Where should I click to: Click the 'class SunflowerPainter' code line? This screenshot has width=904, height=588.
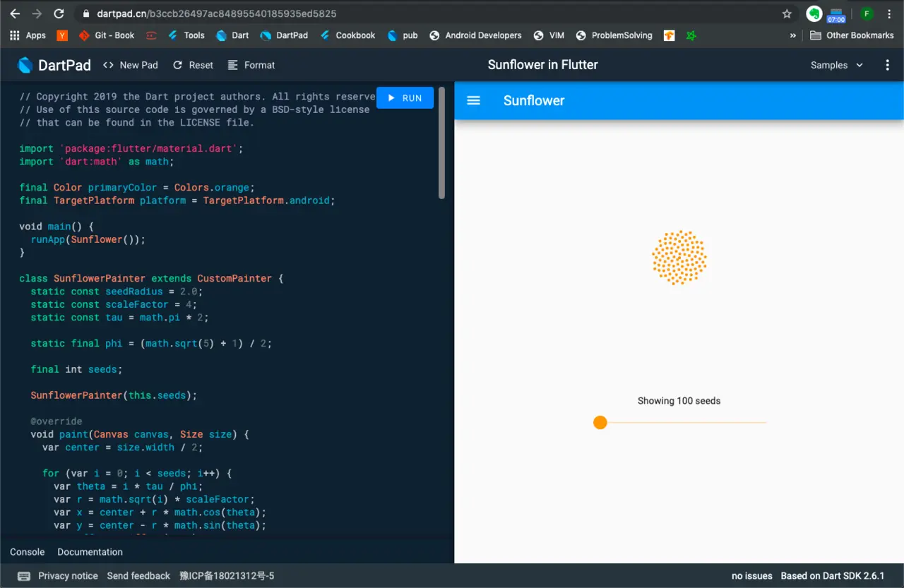coord(151,278)
